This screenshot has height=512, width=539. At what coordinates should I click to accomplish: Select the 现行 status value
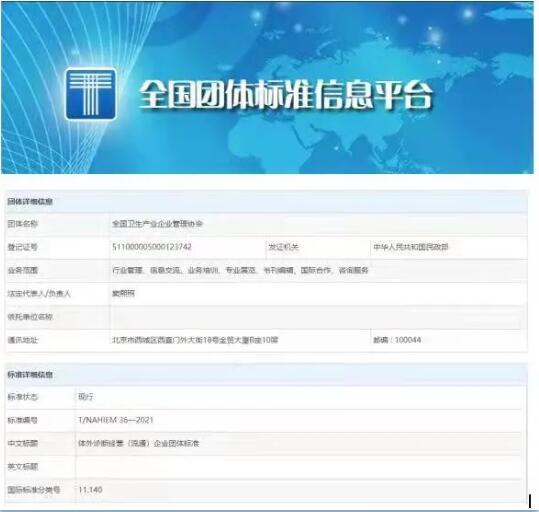86,397
